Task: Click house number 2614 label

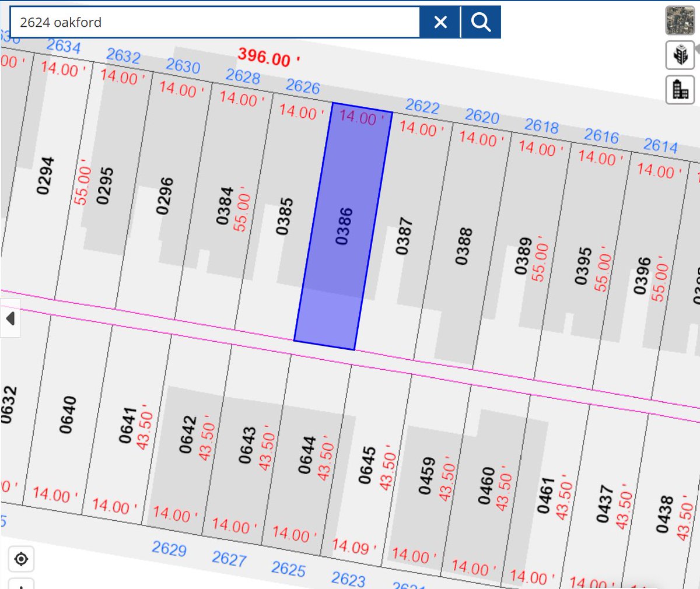Action: coord(661,145)
